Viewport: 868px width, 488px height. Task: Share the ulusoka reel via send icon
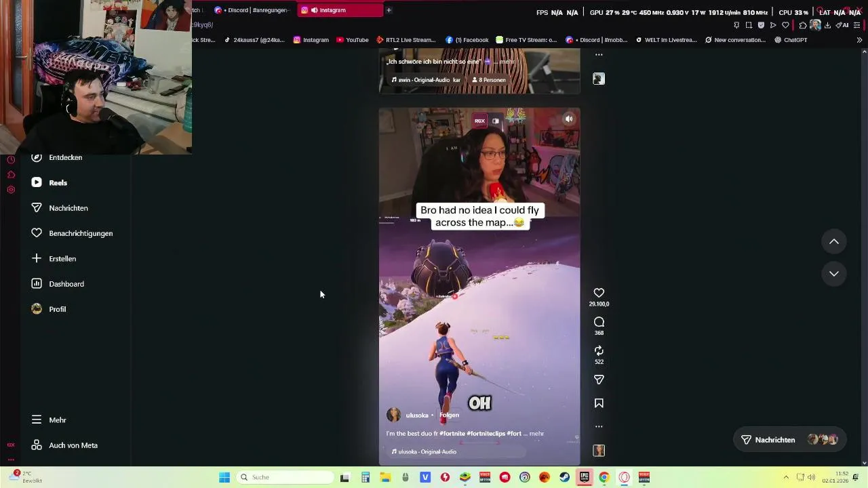pos(599,380)
